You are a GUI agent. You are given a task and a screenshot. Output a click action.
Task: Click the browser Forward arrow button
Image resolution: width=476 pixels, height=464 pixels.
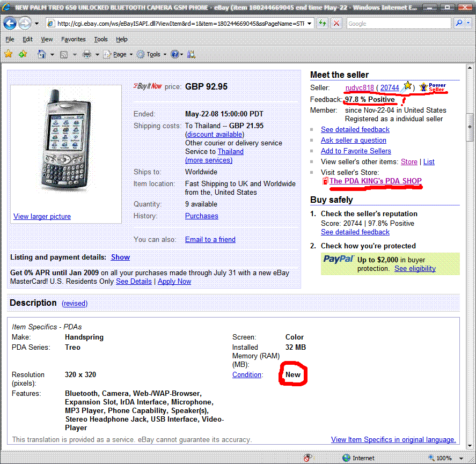click(25, 24)
